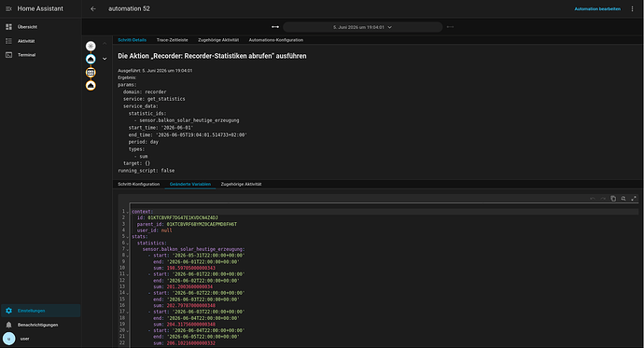This screenshot has height=348, width=644.
Task: Switch to Schritt-Details tab
Action: point(132,40)
